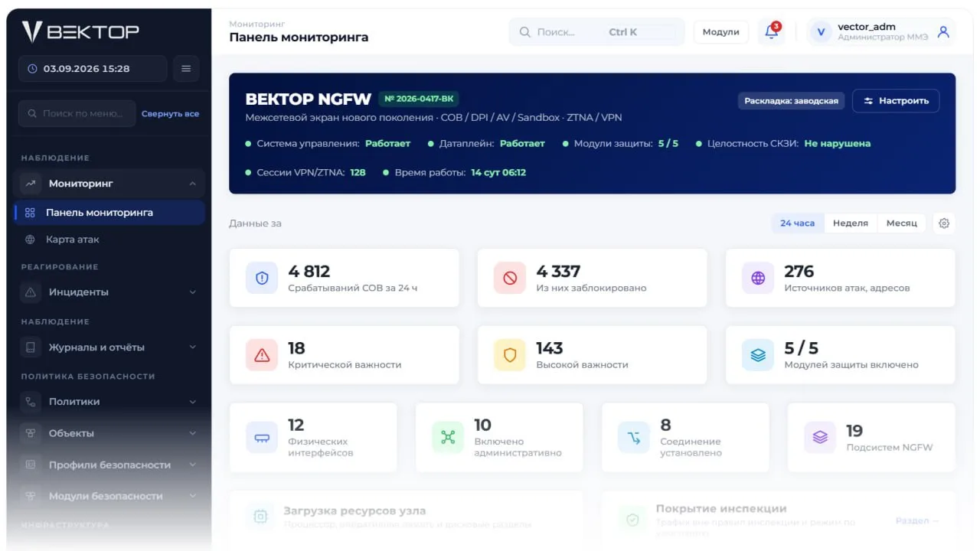Click the blocked events prohibition icon
The image size is (980, 551).
pos(510,278)
